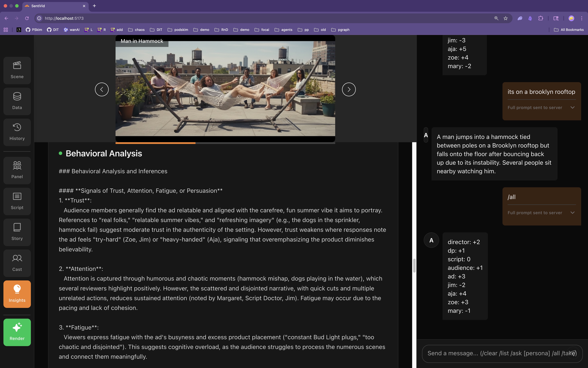
Task: Open the Script sidebar section
Action: 17,201
